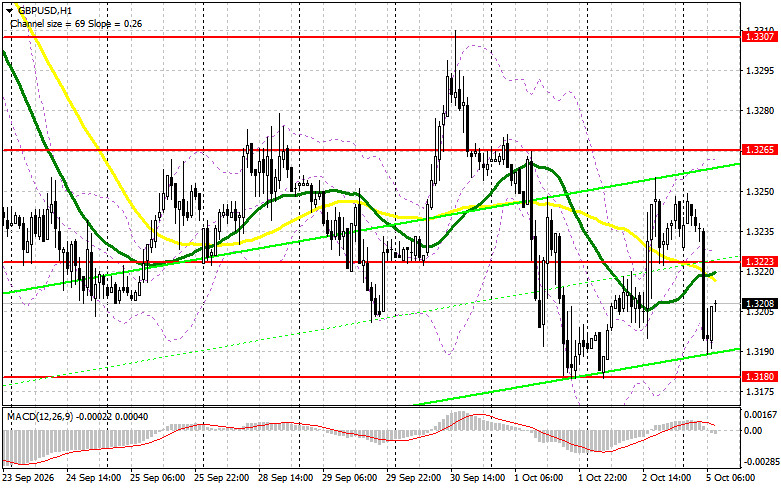Click the 2 Oct 14:00 time label
Image resolution: width=781 pixels, height=489 pixels.
[668, 478]
